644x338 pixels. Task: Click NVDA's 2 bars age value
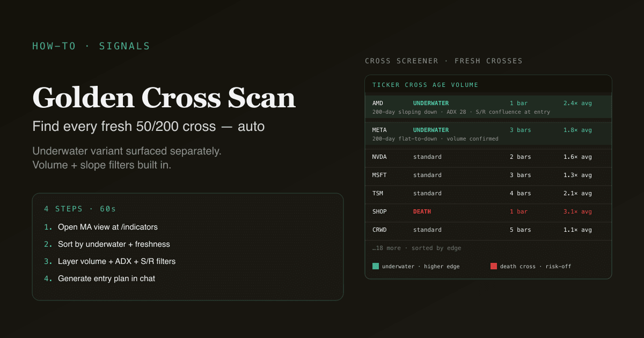[521, 157]
